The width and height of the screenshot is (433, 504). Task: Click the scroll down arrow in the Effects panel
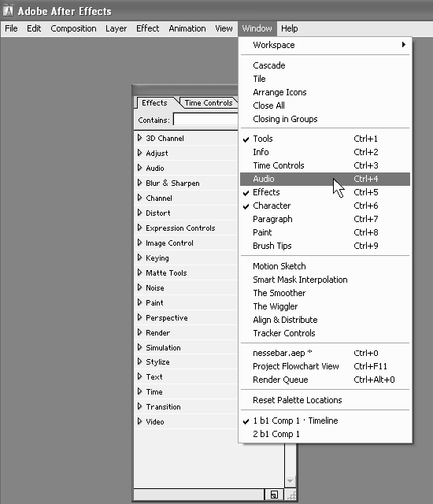[290, 481]
